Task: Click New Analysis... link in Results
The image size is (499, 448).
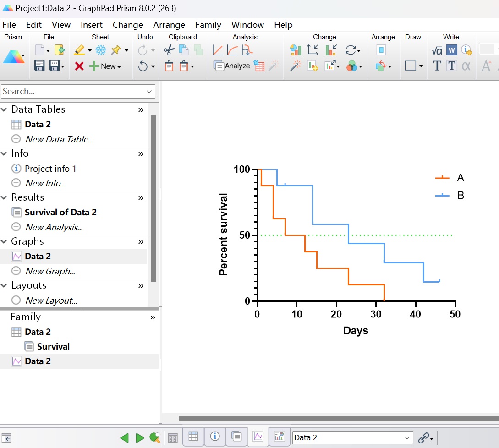Action: coord(54,227)
